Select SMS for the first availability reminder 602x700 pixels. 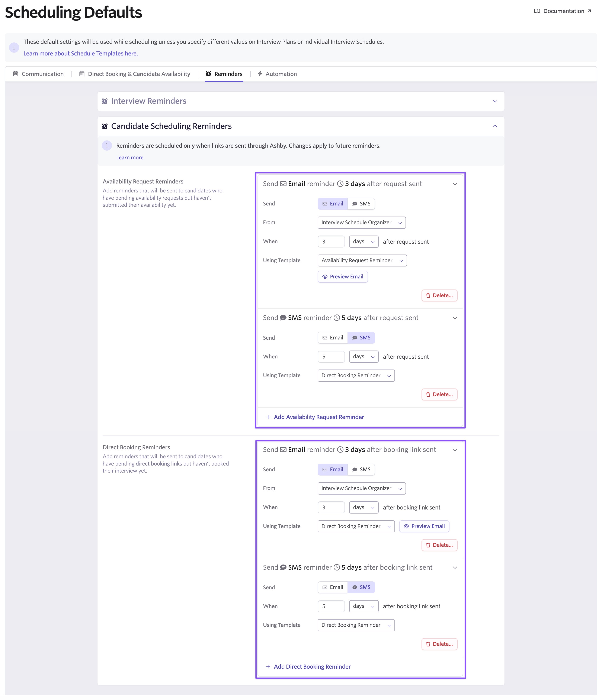[361, 204]
